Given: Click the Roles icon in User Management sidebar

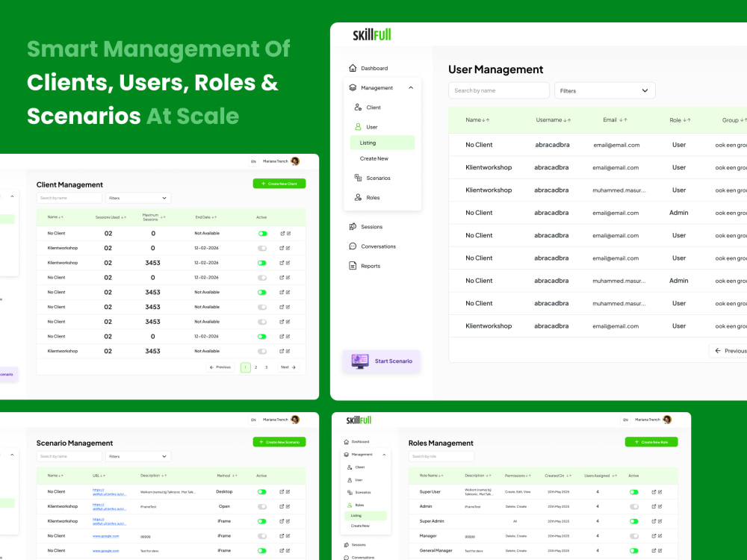Looking at the screenshot, I should pyautogui.click(x=358, y=197).
